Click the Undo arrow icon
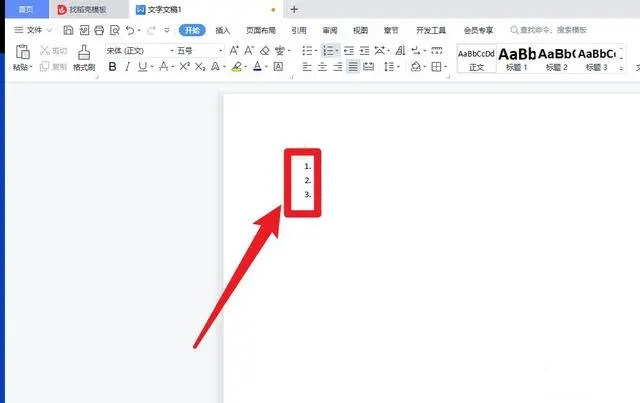640x403 pixels. pyautogui.click(x=130, y=30)
